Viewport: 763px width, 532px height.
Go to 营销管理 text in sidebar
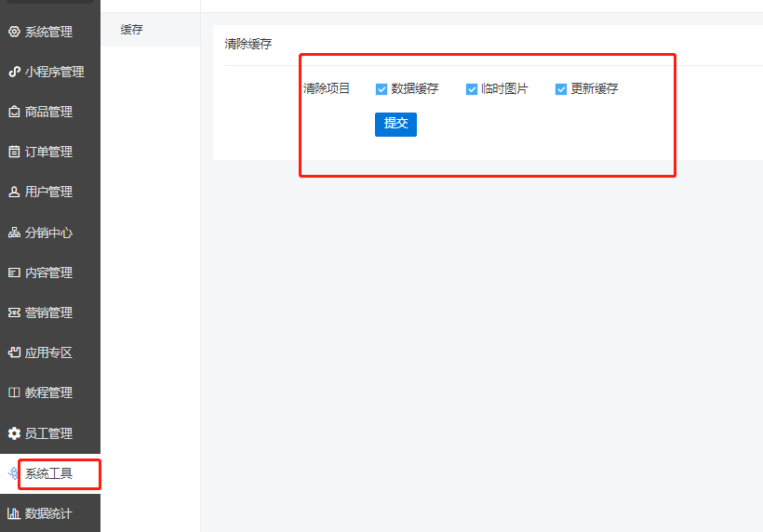(48, 313)
